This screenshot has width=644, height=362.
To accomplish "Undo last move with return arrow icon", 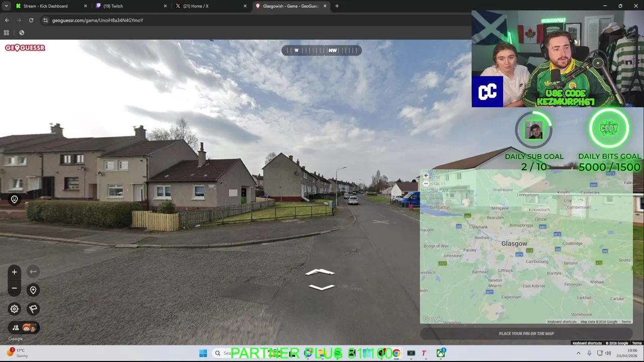I will [33, 272].
